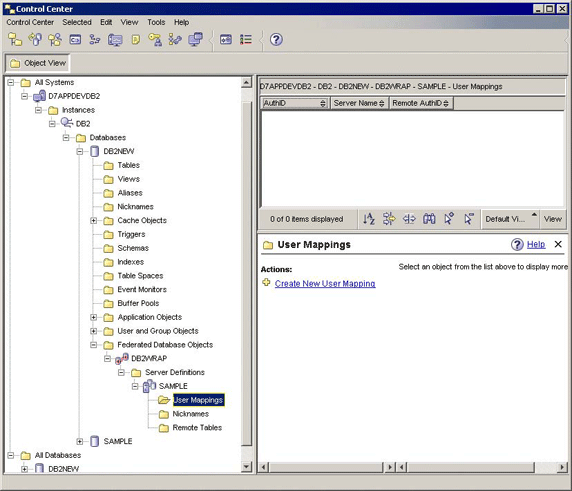Collapse the Federated Database Objects folder
This screenshot has width=572, height=491.
tap(94, 345)
